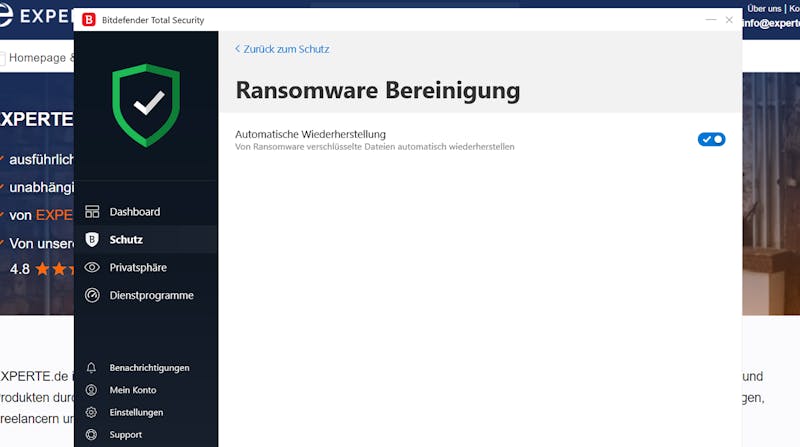
Task: Close the Bitdefender window
Action: coord(729,20)
